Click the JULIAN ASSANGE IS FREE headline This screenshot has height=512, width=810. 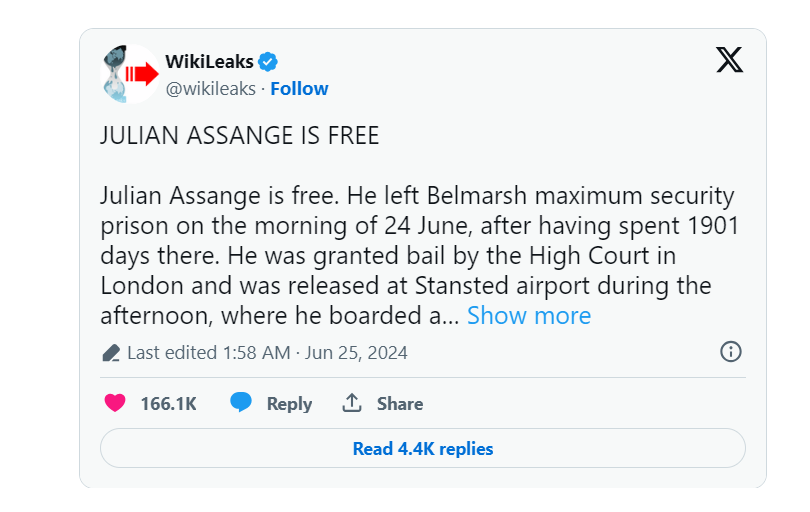point(239,136)
